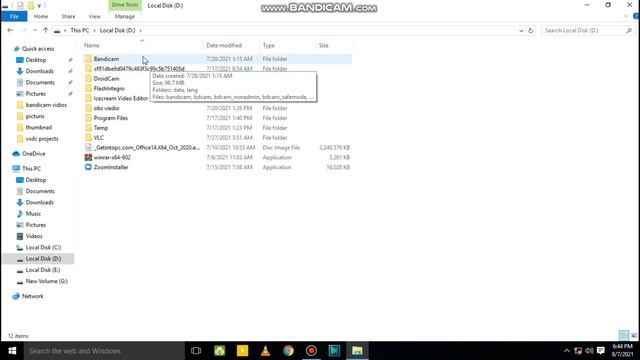Open picturis folder in sidebar
Screen dimensions: 640x360
pos(35,116)
